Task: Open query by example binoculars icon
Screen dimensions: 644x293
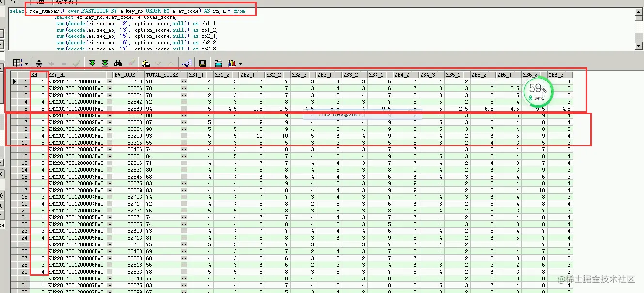Action: click(118, 63)
